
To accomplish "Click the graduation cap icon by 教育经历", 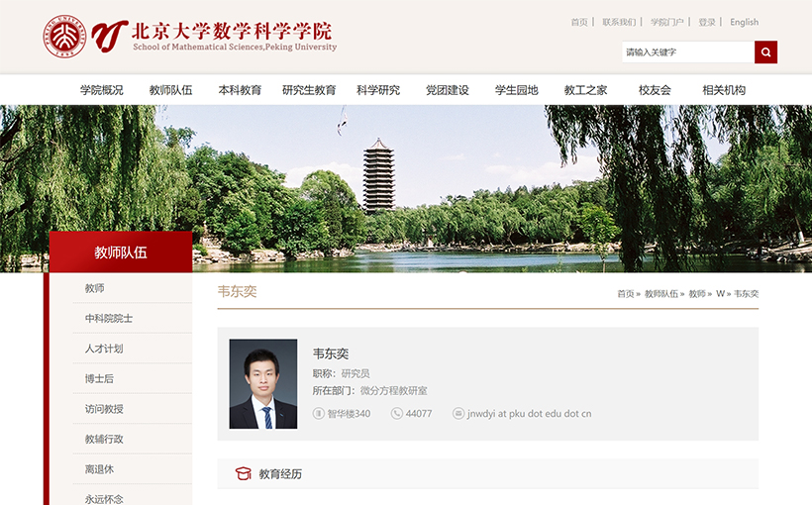I will (244, 474).
